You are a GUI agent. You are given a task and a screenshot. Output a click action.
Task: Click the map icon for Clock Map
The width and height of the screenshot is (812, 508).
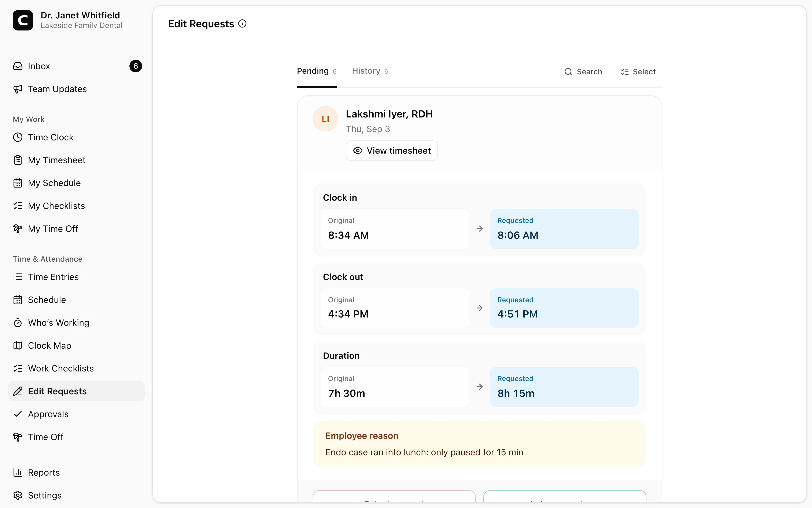pyautogui.click(x=18, y=346)
